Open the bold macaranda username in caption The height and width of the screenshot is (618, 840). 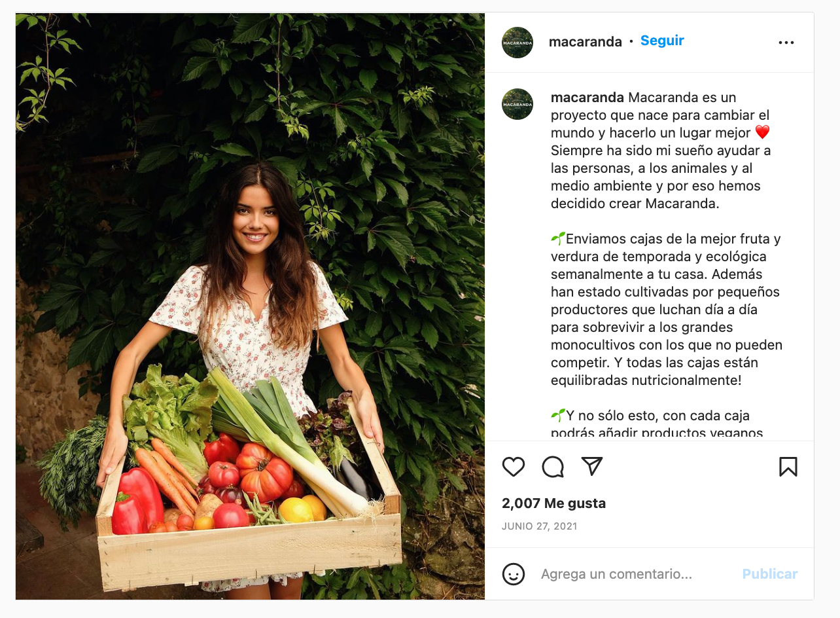coord(587,98)
